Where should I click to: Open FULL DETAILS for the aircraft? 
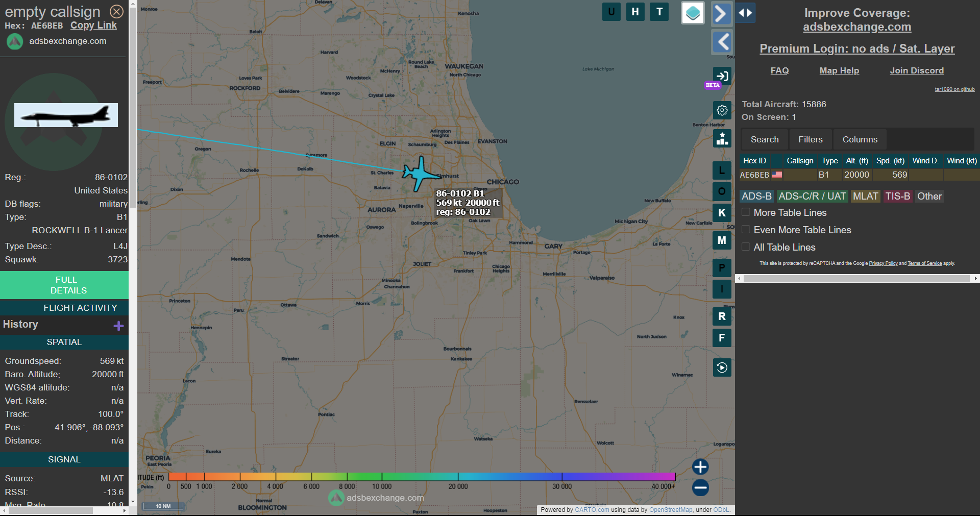tap(64, 285)
